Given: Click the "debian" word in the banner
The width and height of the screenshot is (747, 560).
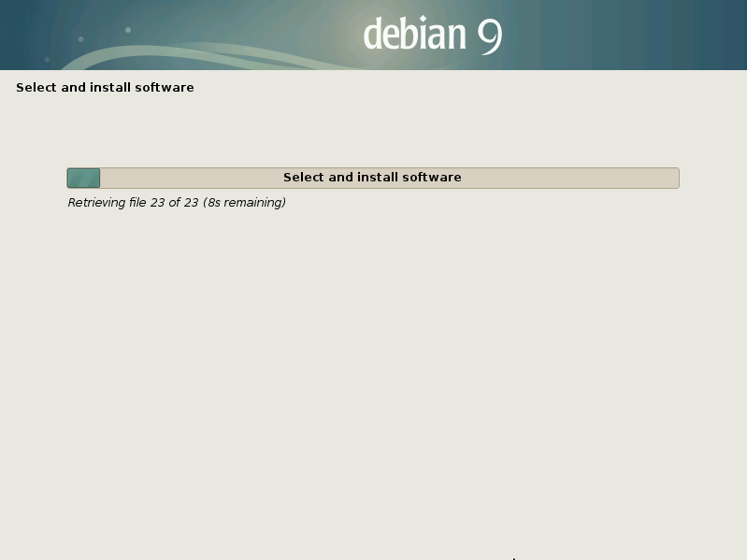Looking at the screenshot, I should pos(414,36).
